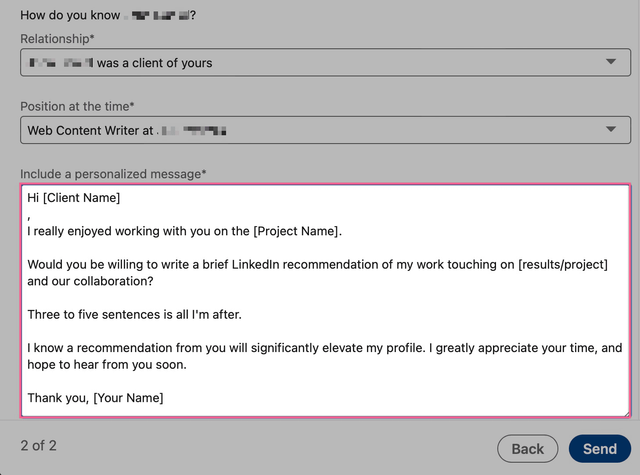Click the 'Three to five sentences' line

click(x=134, y=314)
